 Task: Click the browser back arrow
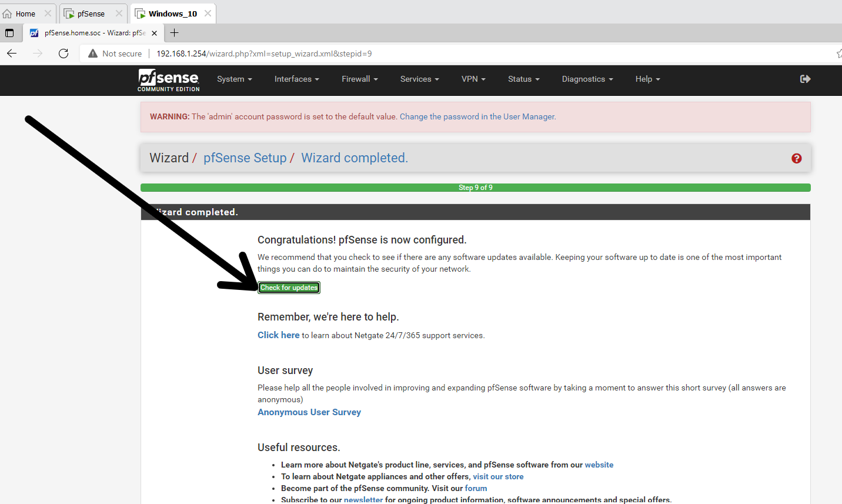[x=12, y=54]
